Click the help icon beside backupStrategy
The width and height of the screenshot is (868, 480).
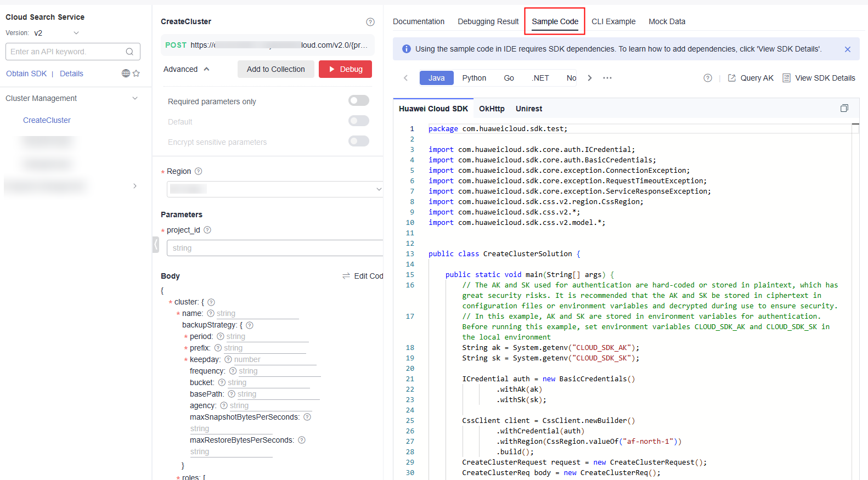point(250,325)
